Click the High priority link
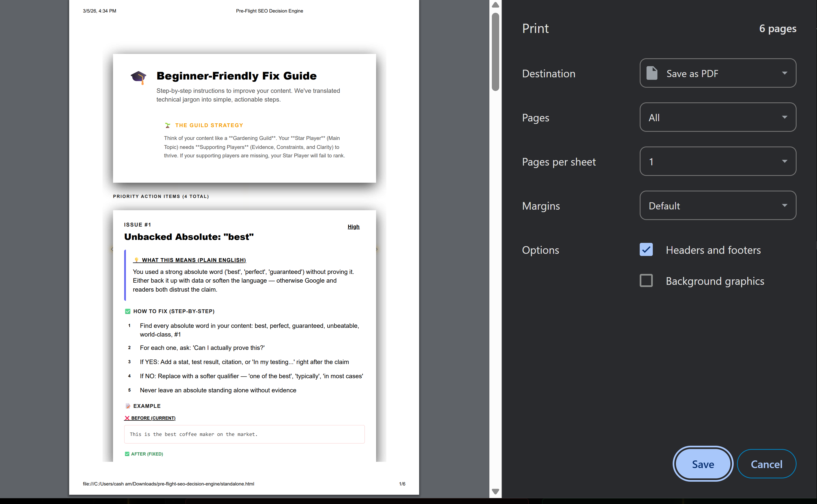The image size is (817, 504). [x=353, y=227]
